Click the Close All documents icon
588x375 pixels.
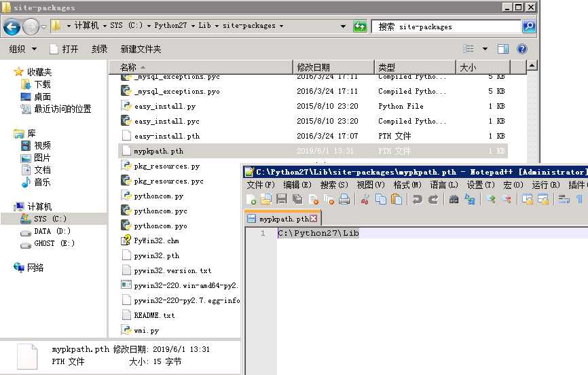coord(329,199)
